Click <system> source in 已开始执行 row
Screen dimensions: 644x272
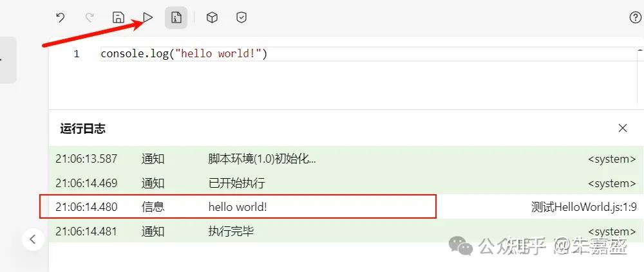[x=612, y=183]
